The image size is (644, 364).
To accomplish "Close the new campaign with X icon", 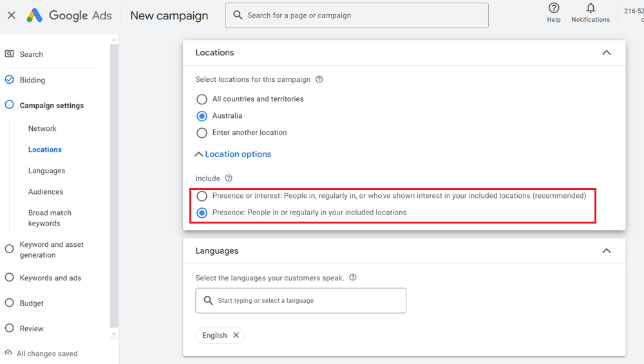I will click(12, 15).
